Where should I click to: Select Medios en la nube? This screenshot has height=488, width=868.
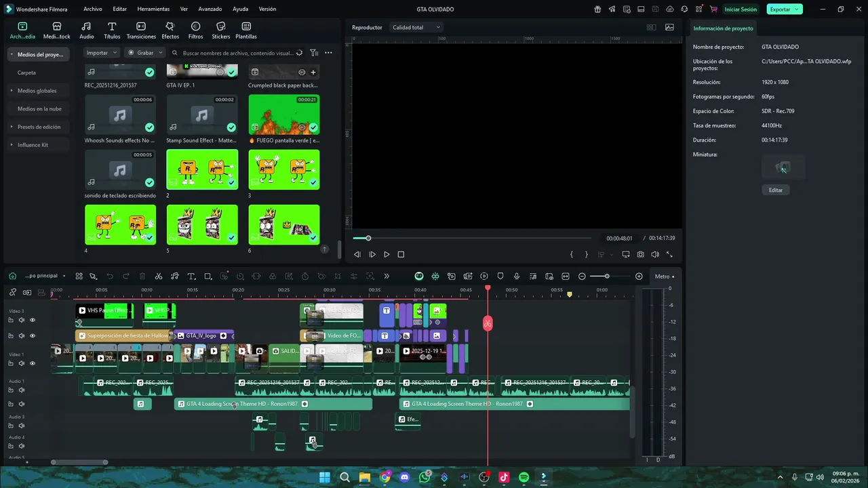click(39, 108)
